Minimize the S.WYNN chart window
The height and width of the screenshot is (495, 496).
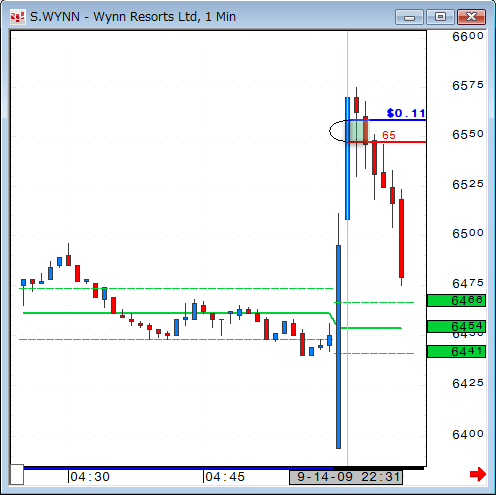click(409, 17)
